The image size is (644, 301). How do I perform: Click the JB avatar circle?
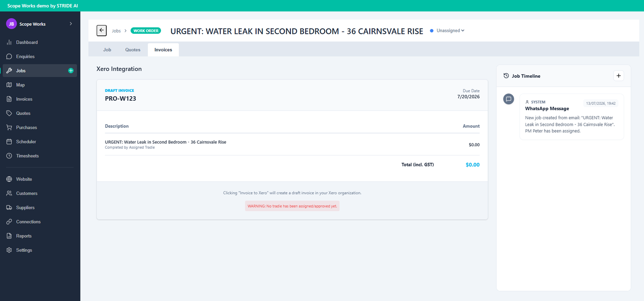tap(11, 24)
